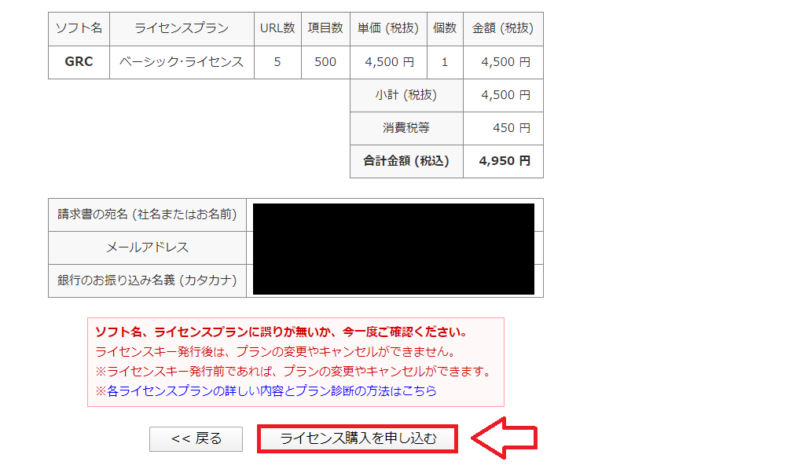Click the 単価 (税抜) column header
The image size is (800, 473).
coord(388,29)
